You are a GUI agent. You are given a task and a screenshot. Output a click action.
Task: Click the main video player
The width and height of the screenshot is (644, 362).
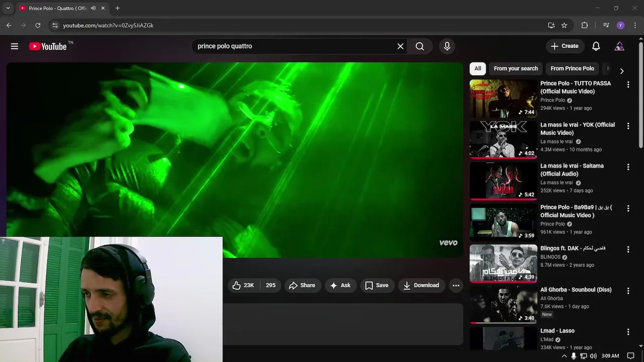pyautogui.click(x=234, y=160)
